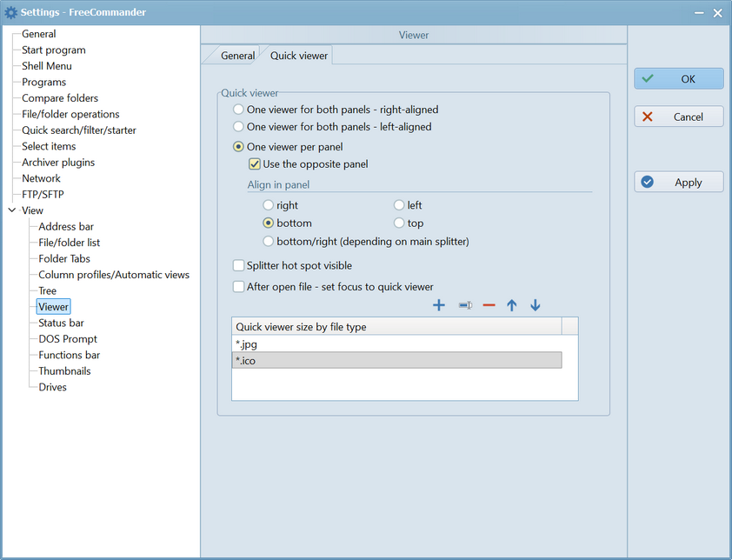
Task: Uncheck Use the opposite panel
Action: coord(255,164)
